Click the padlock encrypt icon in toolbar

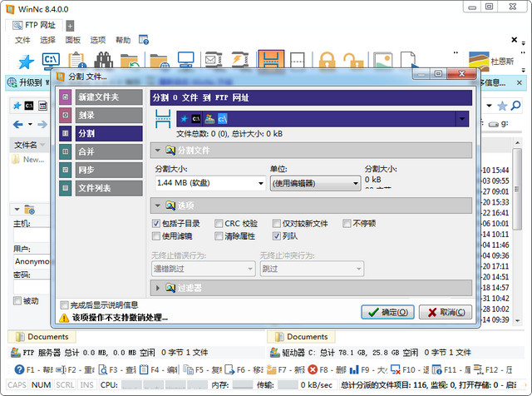327,62
